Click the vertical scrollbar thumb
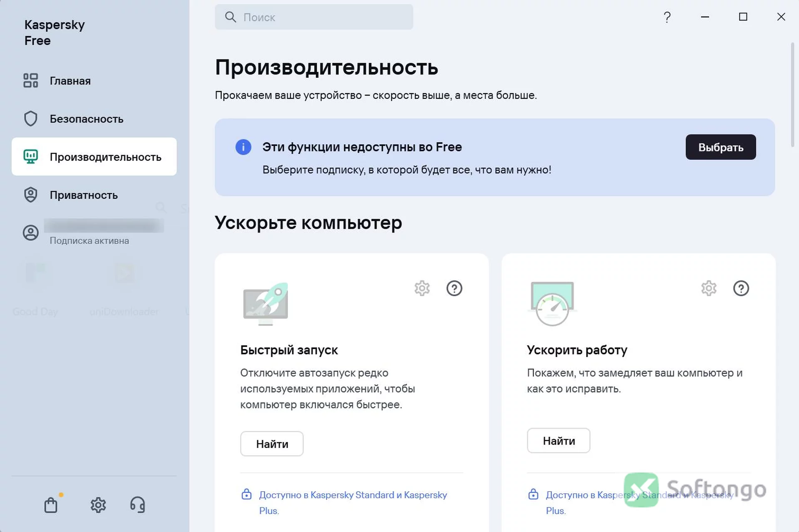799x532 pixels. pyautogui.click(x=793, y=94)
